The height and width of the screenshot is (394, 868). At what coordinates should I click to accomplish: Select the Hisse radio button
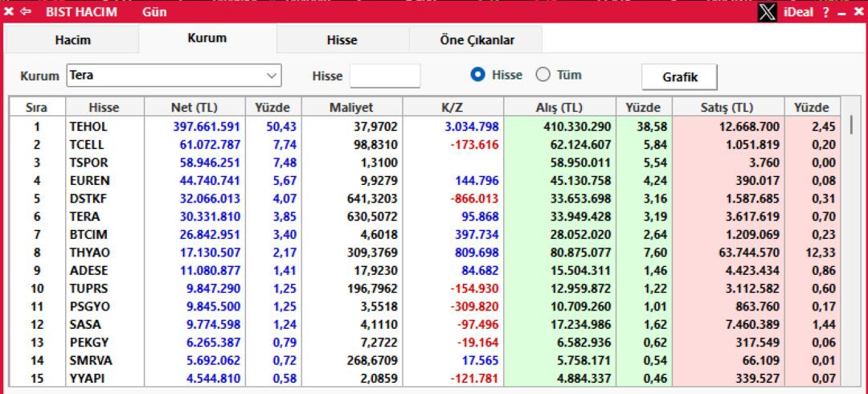477,75
